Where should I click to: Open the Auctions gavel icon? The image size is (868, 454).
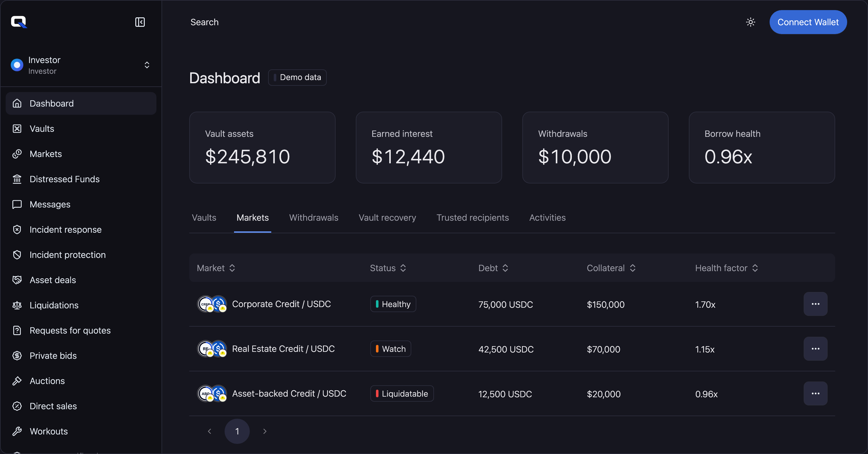click(x=17, y=381)
